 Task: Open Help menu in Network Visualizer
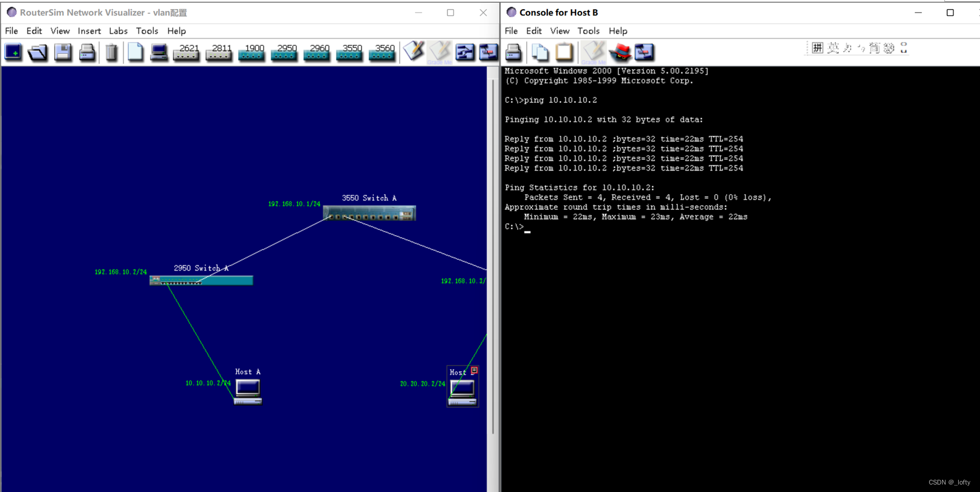(176, 31)
